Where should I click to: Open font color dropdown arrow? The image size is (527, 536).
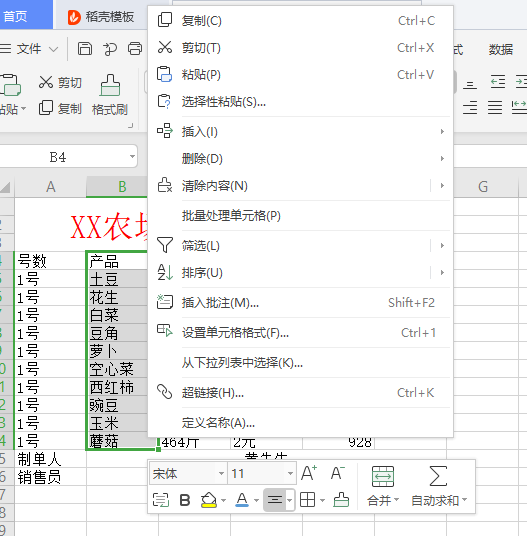tap(256, 500)
